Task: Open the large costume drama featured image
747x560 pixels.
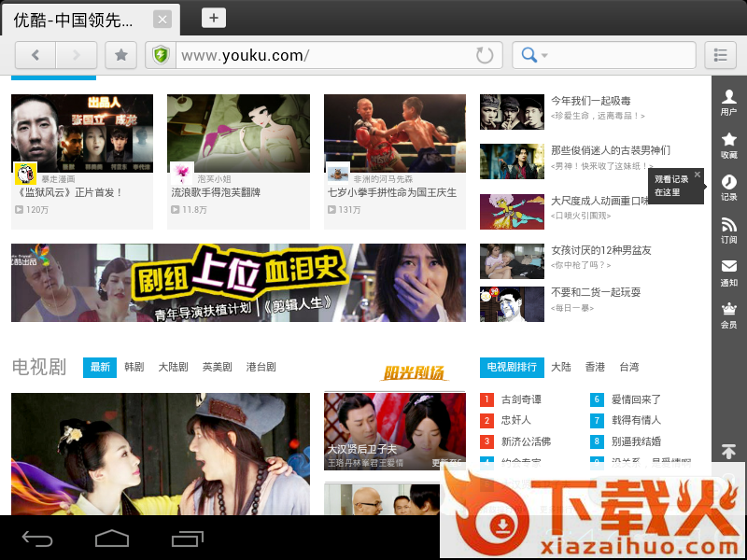Action: point(161,454)
